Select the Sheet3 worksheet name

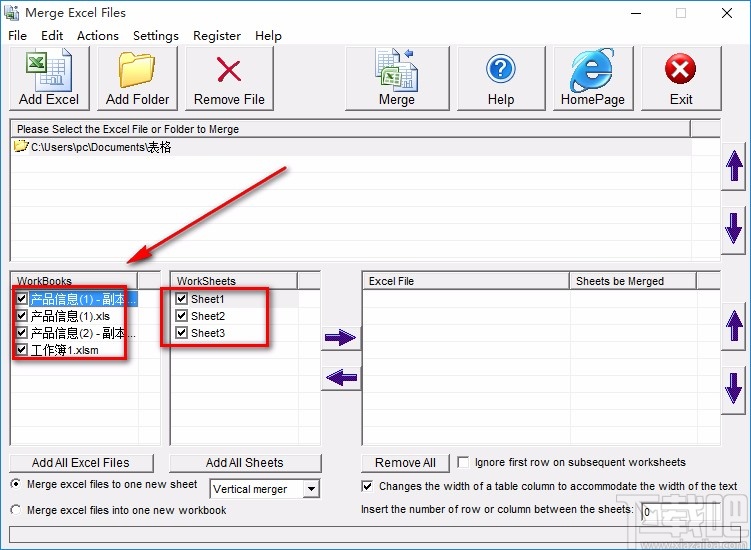(x=208, y=333)
